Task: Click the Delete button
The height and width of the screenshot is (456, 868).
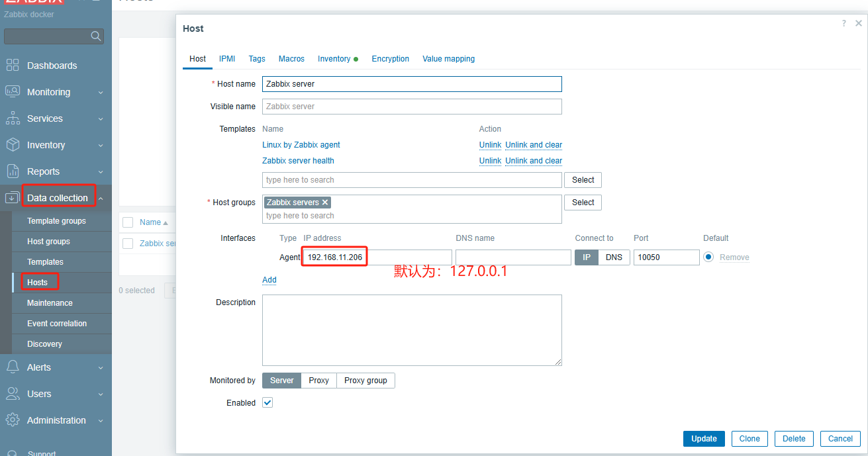Action: point(794,439)
